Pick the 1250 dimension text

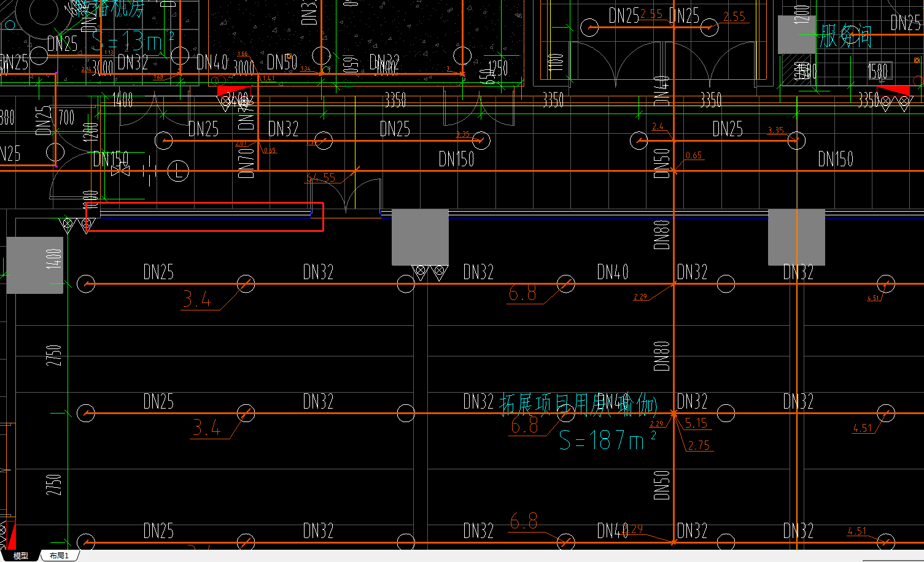point(498,67)
